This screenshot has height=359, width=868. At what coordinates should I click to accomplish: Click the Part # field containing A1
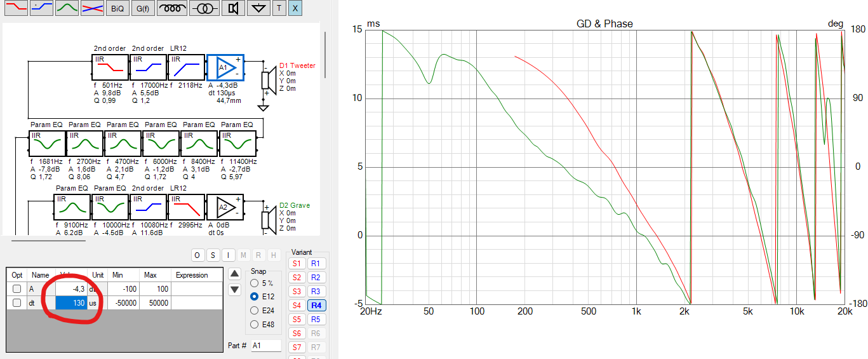point(265,346)
